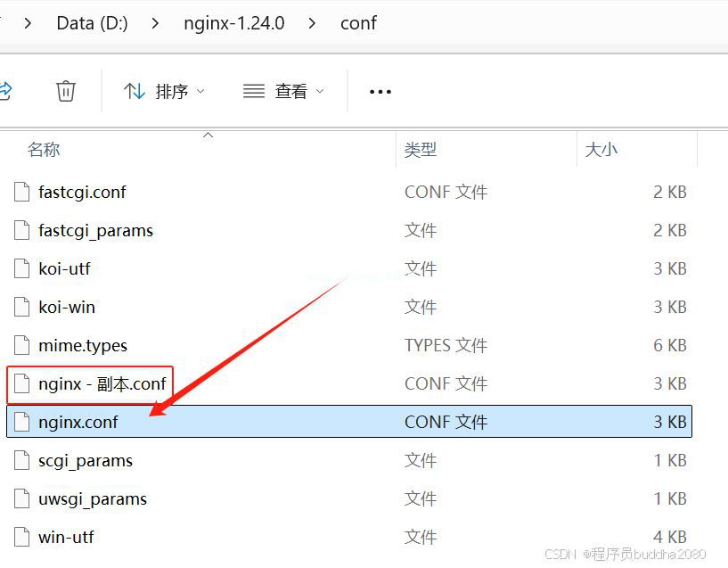
Task: Expand chevron after Data (D:)
Action: point(155,23)
